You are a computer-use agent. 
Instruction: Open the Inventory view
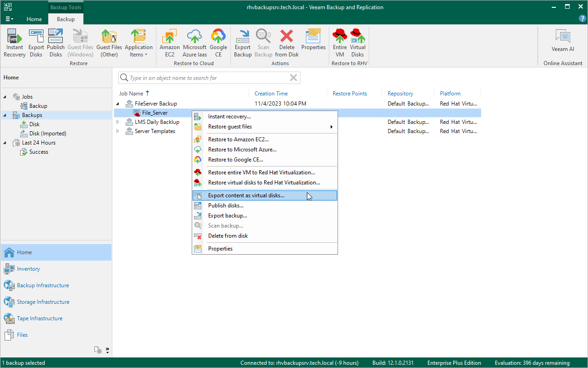coord(56,269)
